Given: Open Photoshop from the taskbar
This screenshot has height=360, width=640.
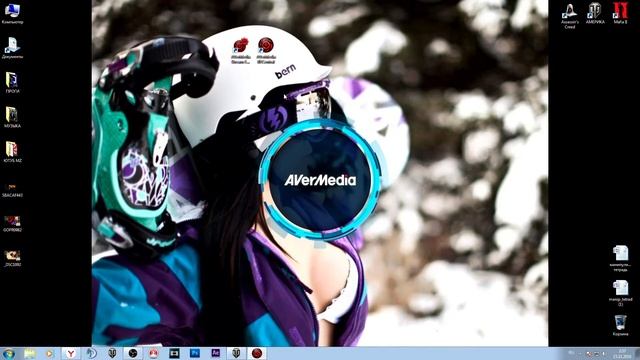Looking at the screenshot, I should (x=195, y=353).
